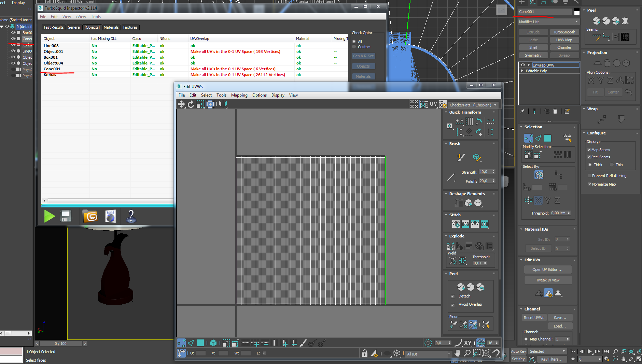Enable Prevent Reflattening checkbox
The height and width of the screenshot is (364, 642).
pos(590,176)
